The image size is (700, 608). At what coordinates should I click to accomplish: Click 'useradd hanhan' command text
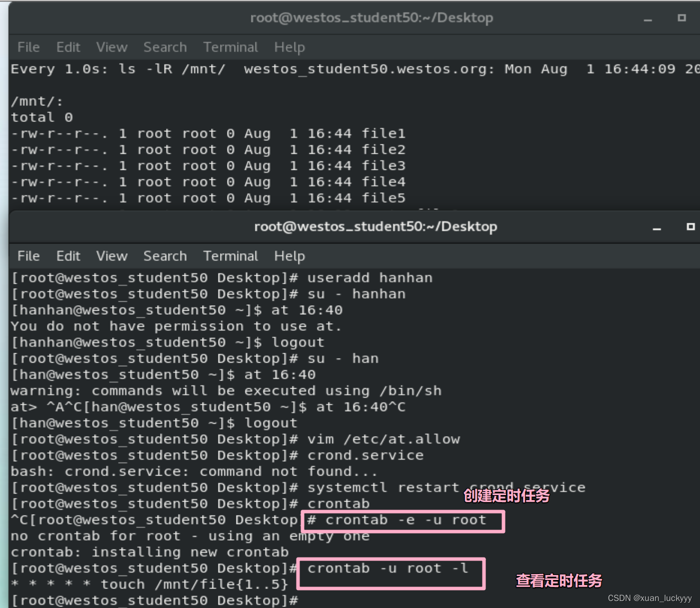pyautogui.click(x=370, y=278)
